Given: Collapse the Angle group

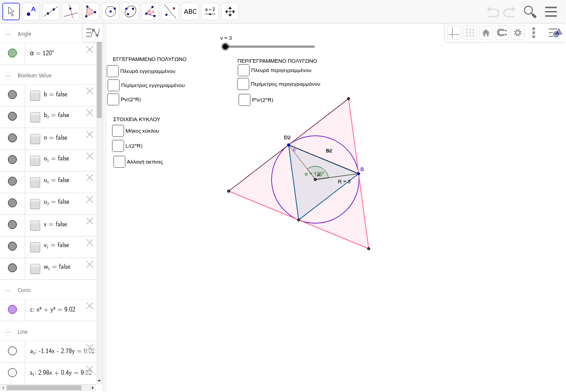Looking at the screenshot, I should pos(8,34).
